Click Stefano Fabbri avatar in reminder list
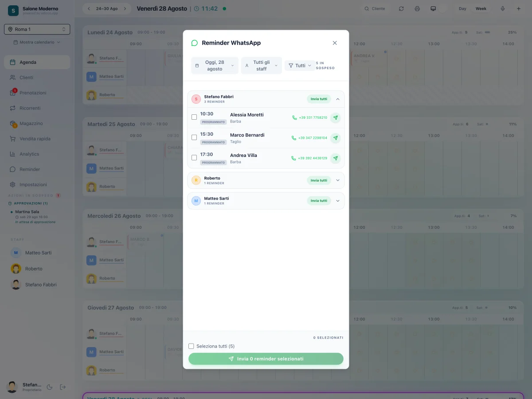Screen dimensions: 532x399 tap(196, 99)
